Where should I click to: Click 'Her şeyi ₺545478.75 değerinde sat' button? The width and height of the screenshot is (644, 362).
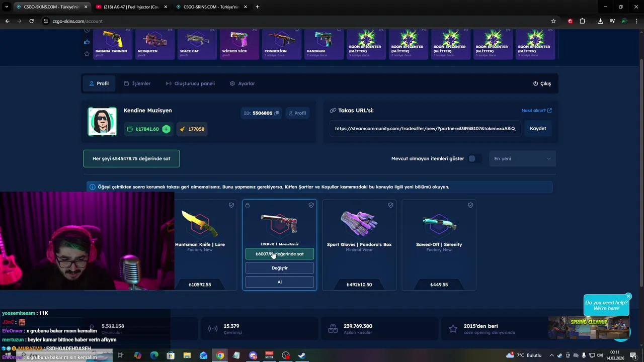coord(131,158)
